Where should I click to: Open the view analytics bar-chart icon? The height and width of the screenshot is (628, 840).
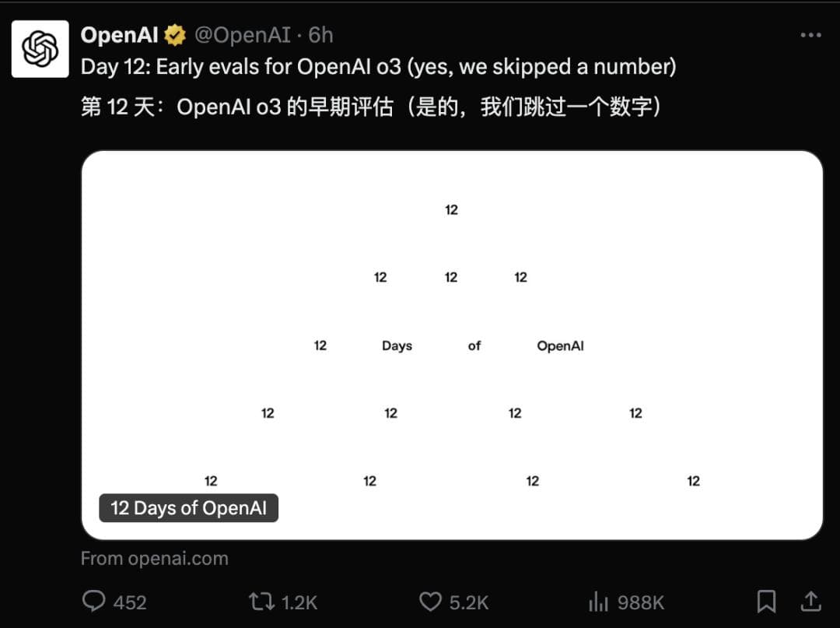click(598, 602)
